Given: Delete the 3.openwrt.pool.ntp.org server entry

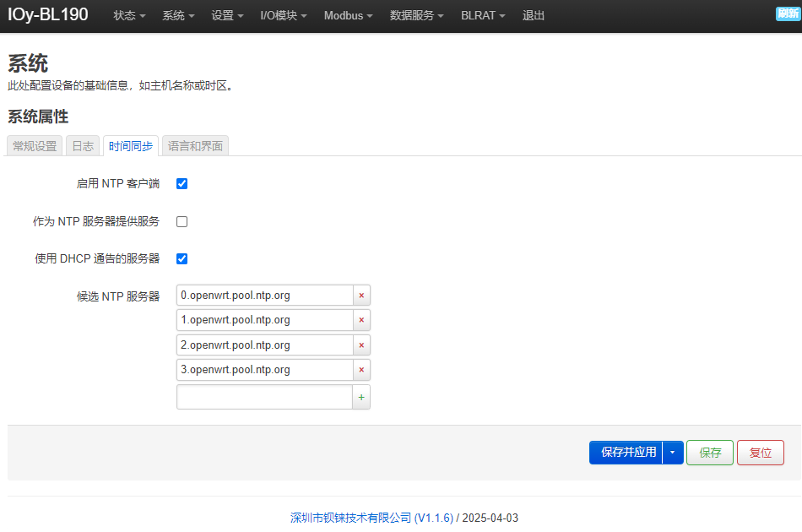Looking at the screenshot, I should pos(361,369).
